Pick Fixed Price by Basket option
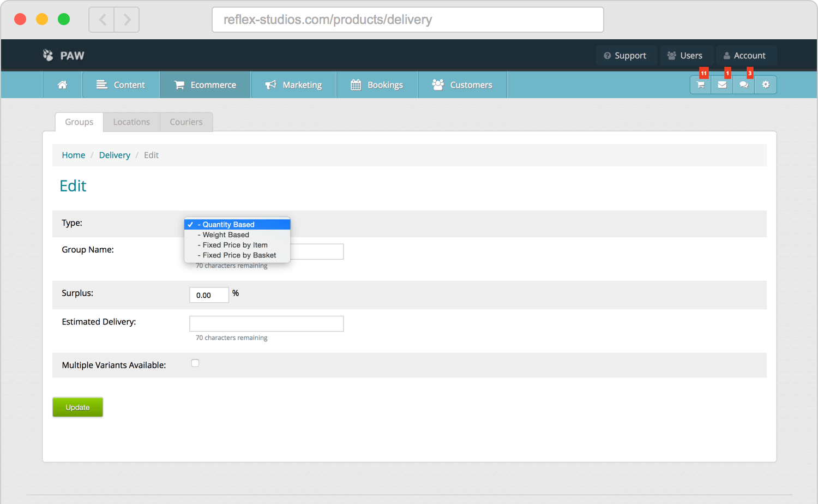Viewport: 818px width, 504px height. (x=239, y=255)
